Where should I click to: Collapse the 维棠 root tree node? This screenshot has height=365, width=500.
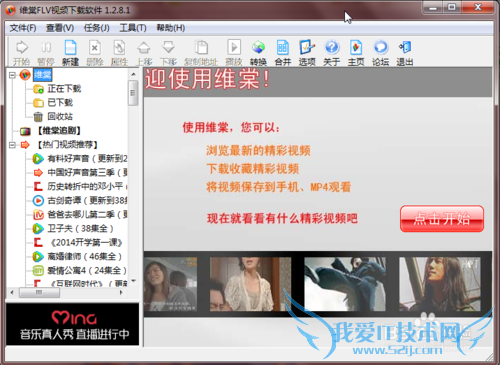[12, 75]
